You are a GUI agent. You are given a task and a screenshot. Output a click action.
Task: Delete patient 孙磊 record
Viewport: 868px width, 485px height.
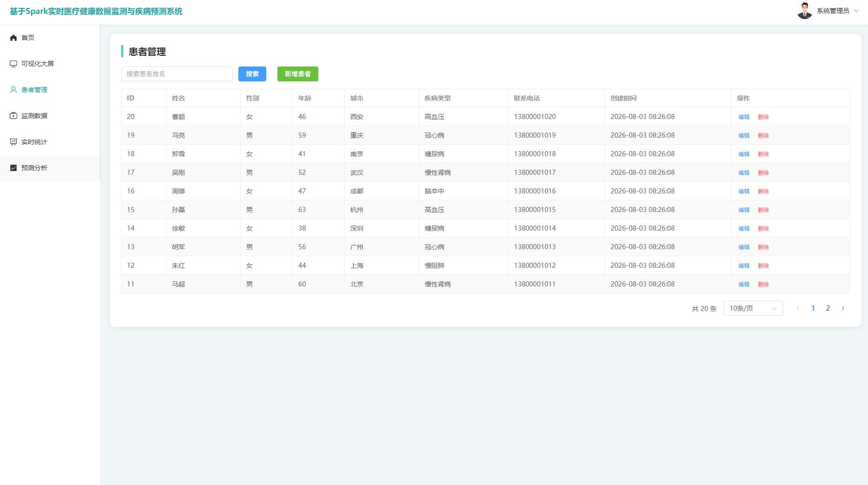tap(763, 210)
